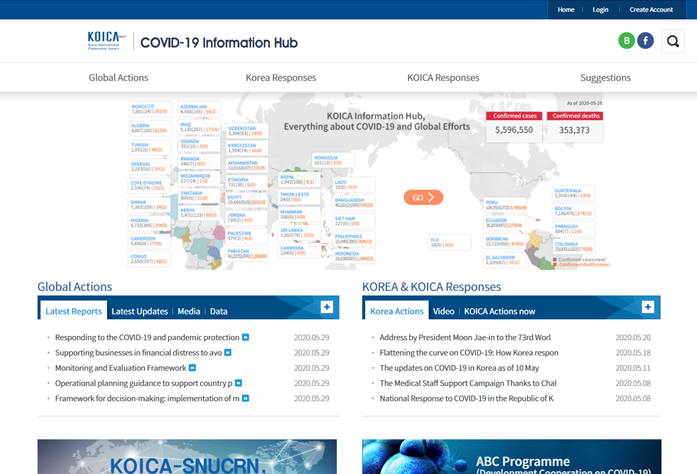Open the Korea Responses menu
Screen dimensions: 697x474
click(x=281, y=78)
